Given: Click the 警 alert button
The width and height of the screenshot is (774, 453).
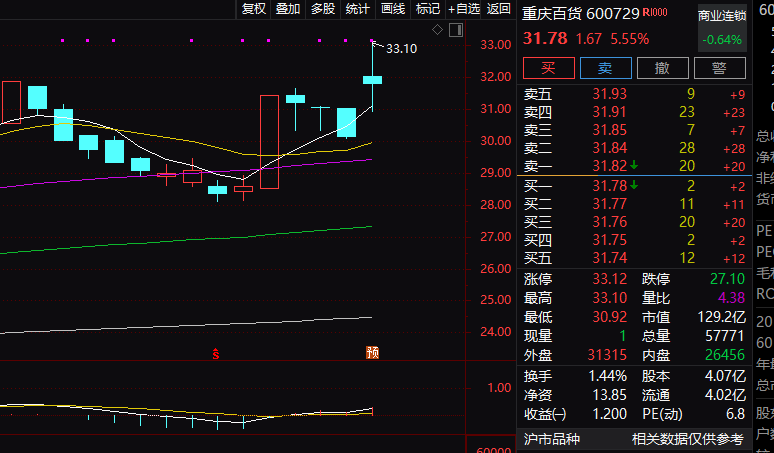Looking at the screenshot, I should tap(719, 68).
